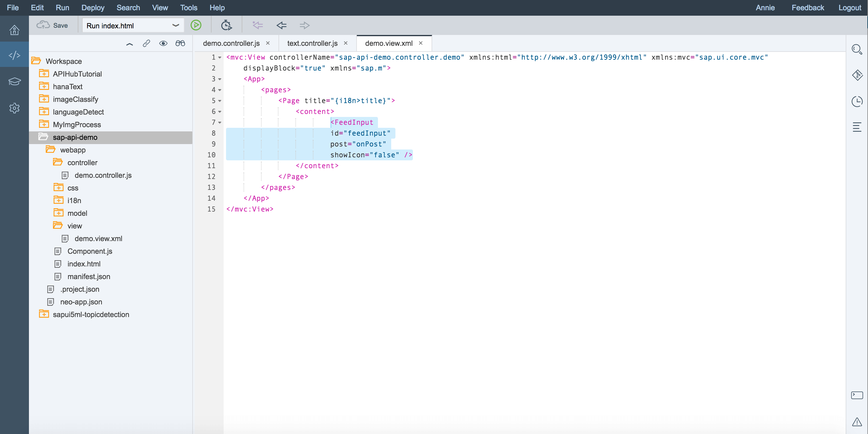Close the demo.controller.js tab
This screenshot has height=434, width=868.
268,43
